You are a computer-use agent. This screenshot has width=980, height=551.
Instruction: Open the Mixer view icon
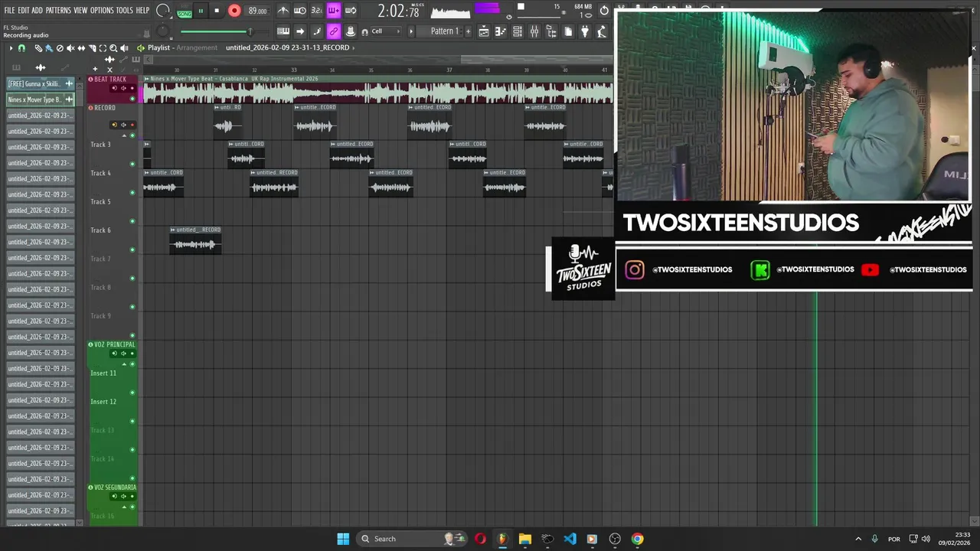click(x=534, y=31)
